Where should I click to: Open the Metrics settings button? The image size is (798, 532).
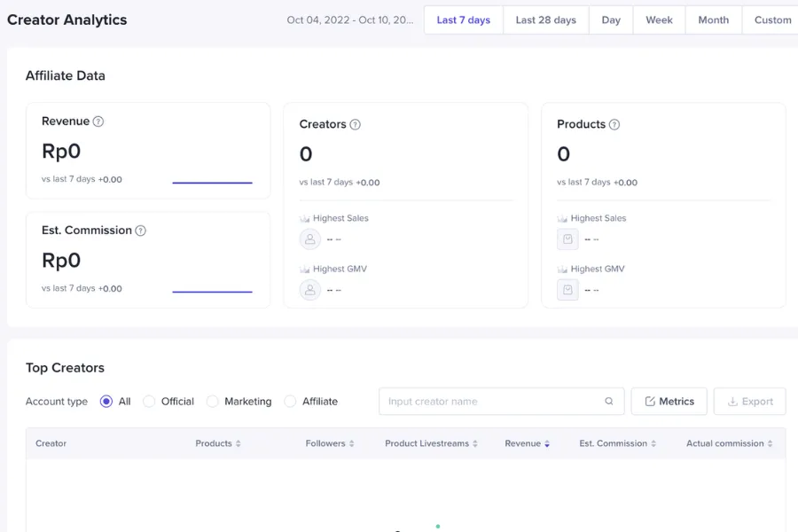pos(669,401)
